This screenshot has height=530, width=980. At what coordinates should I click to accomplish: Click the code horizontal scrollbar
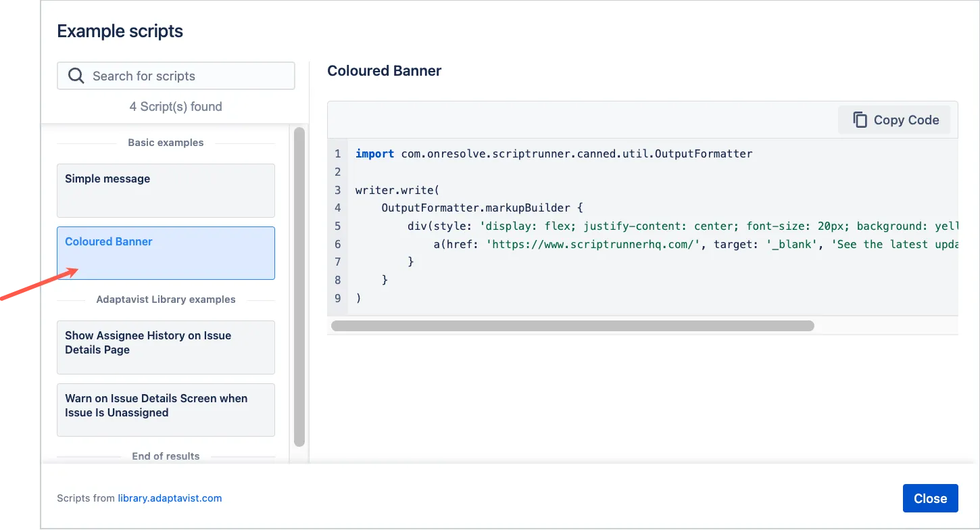point(572,326)
